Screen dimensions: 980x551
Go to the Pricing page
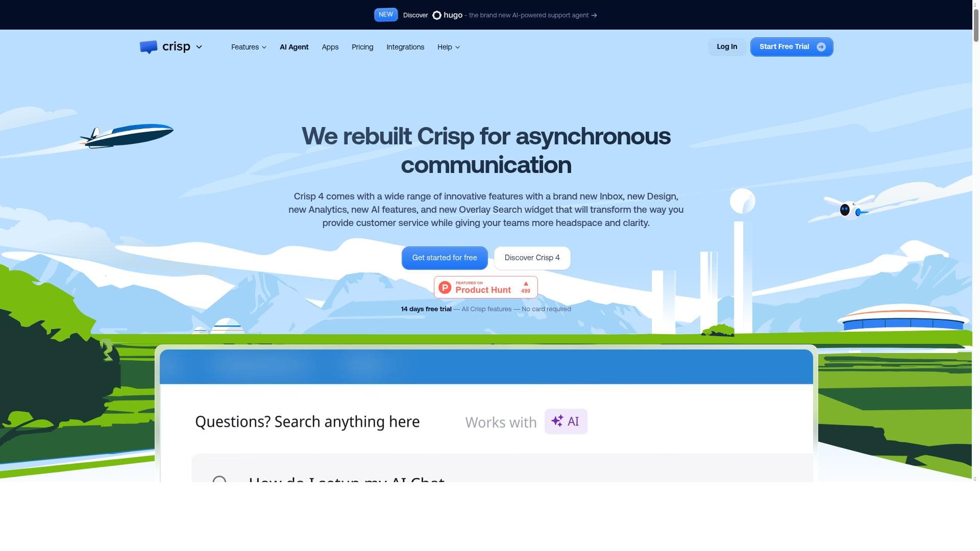pos(362,47)
